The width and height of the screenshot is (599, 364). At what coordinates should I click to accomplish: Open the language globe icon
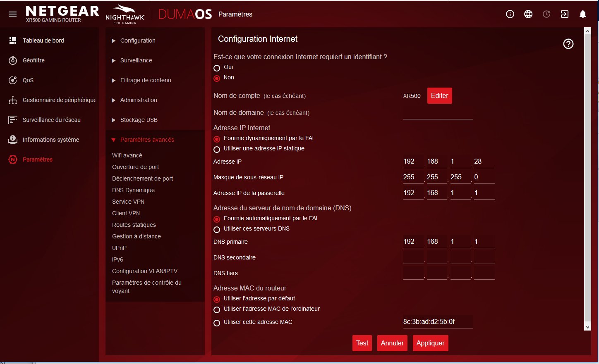[528, 14]
